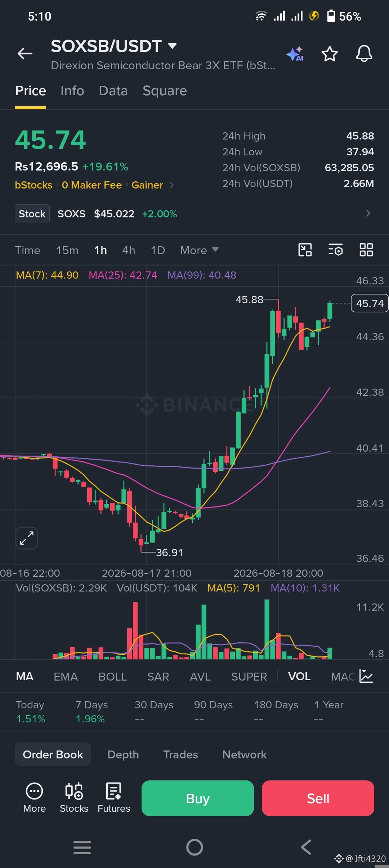Select the 4h chart interval
This screenshot has width=389, height=868.
pyautogui.click(x=129, y=250)
